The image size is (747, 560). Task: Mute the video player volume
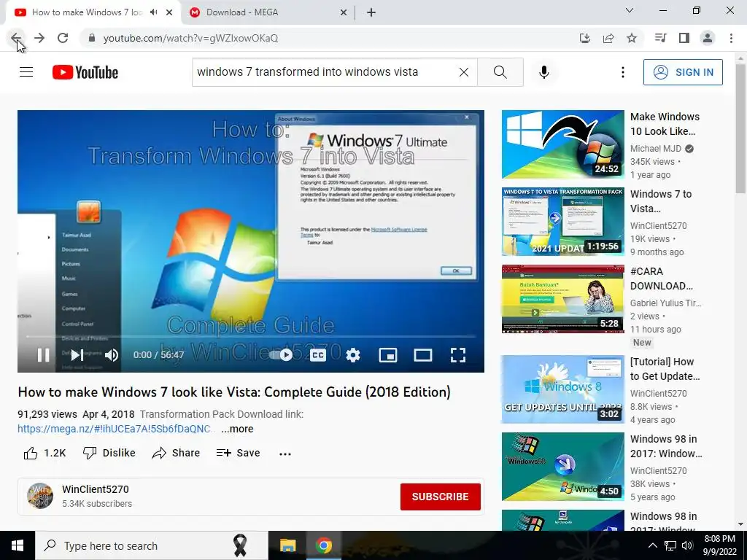coord(112,355)
